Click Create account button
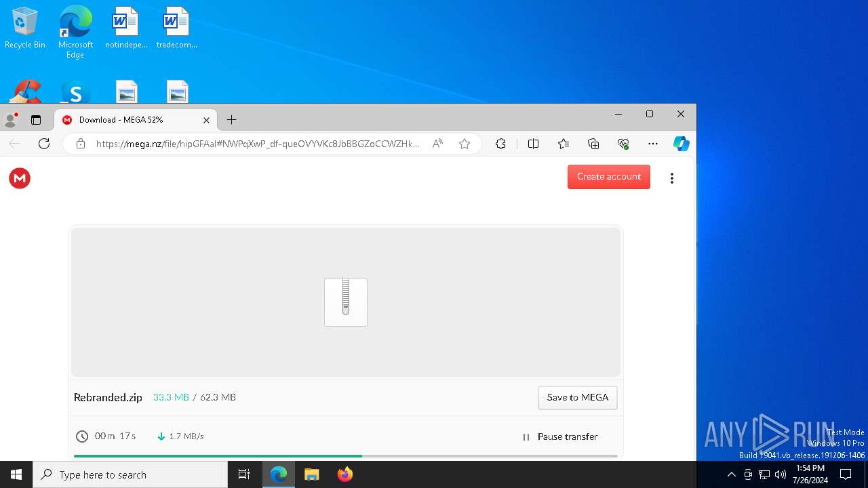This screenshot has width=868, height=488. click(608, 177)
